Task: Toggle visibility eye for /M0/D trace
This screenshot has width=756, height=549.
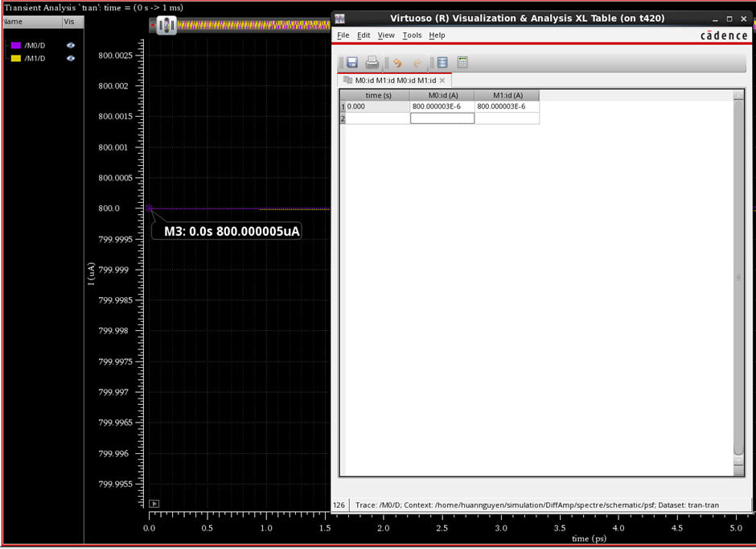Action: pyautogui.click(x=71, y=45)
